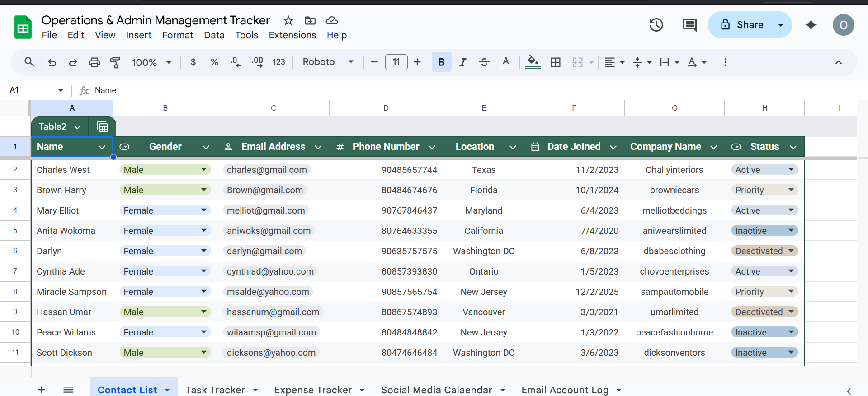Viewport: 868px width, 396px height.
Task: Open version history clock icon
Action: tap(656, 25)
